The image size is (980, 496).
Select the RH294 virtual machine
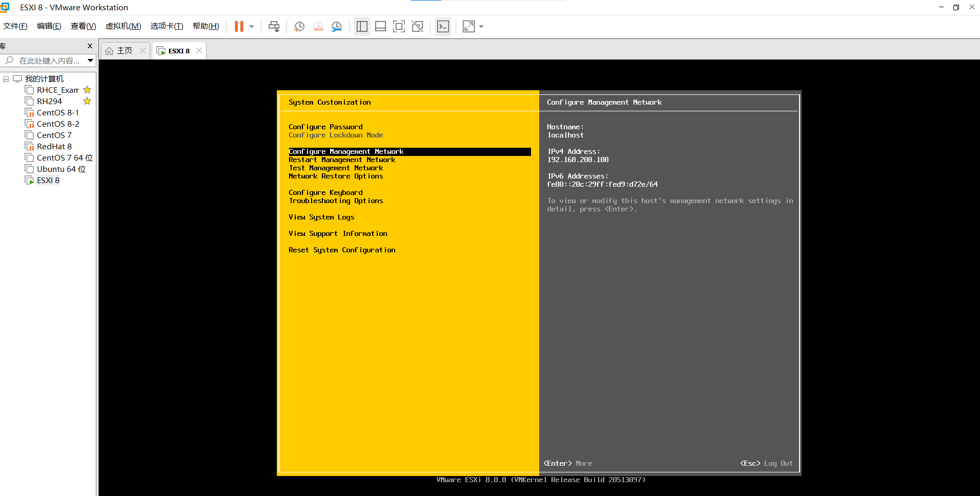49,102
